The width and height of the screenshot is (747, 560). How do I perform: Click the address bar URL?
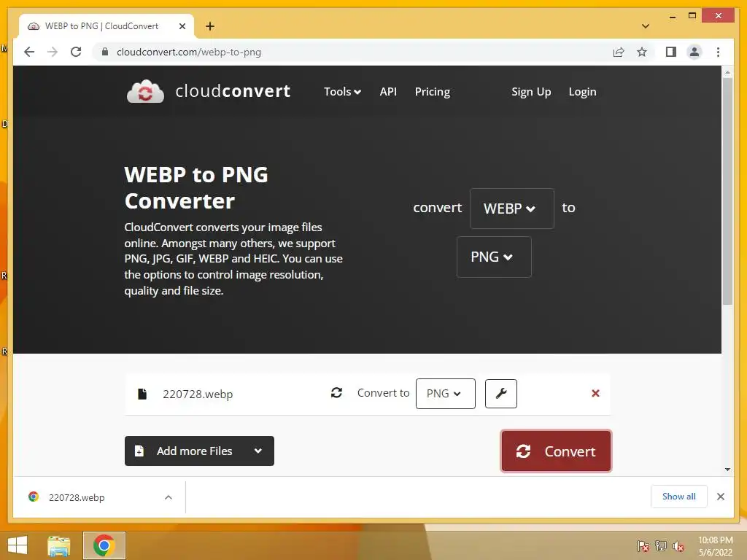(189, 52)
